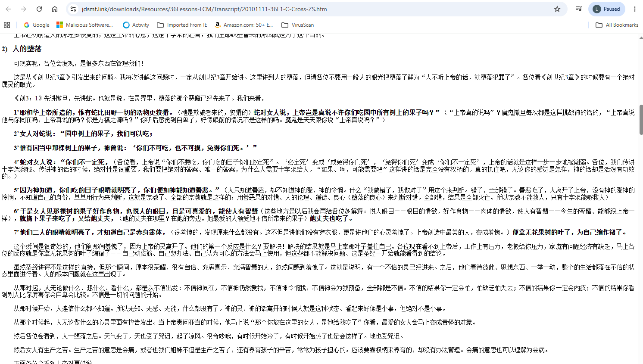Image resolution: width=643 pixels, height=364 pixels.
Task: Open the Google bookmark
Action: (x=37, y=25)
